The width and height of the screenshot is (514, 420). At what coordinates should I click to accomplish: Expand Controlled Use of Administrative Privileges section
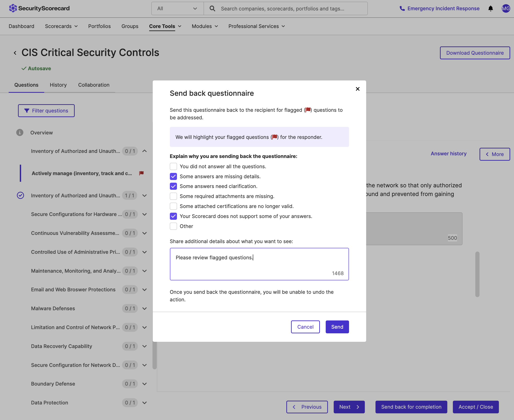click(145, 252)
